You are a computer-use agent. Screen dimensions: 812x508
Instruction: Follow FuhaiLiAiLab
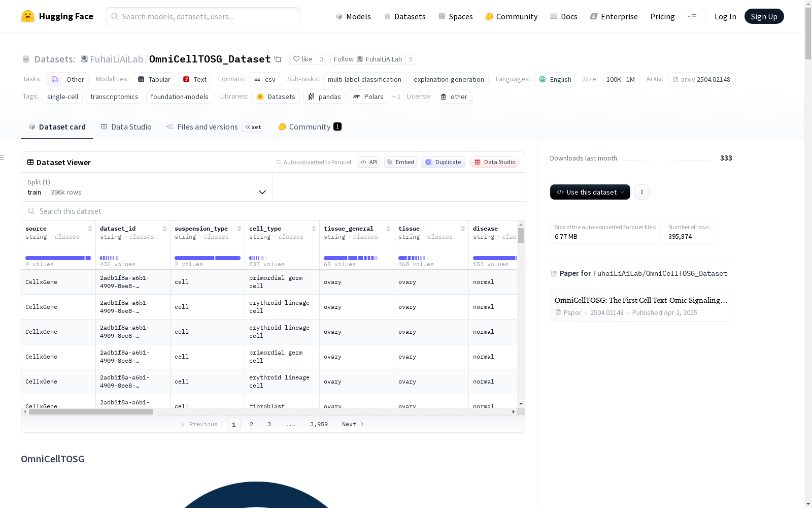(368, 59)
